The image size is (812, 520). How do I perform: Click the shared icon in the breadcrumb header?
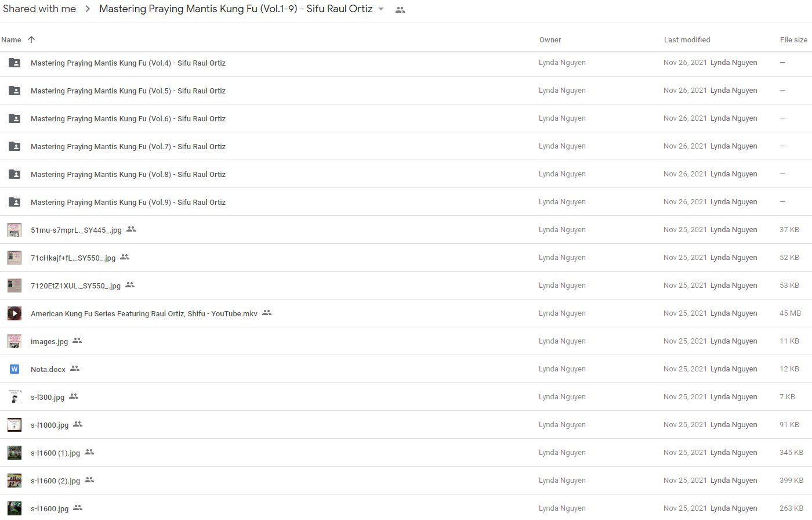[400, 10]
